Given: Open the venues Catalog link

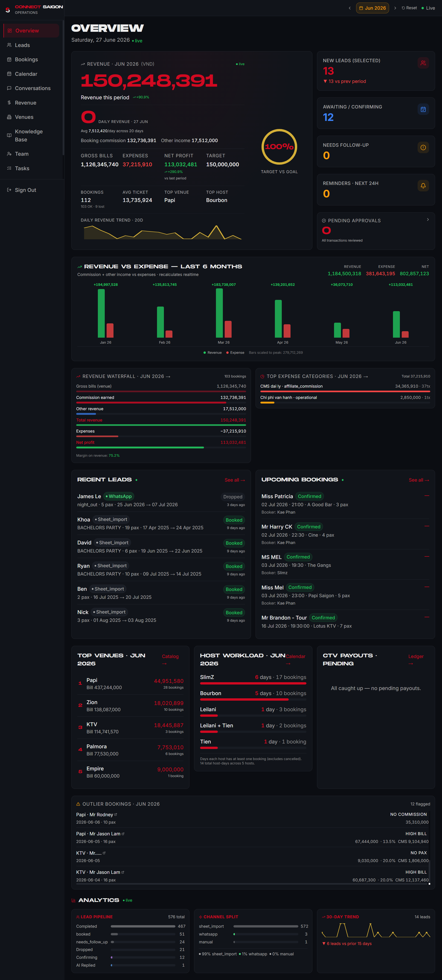Looking at the screenshot, I should coord(170,660).
